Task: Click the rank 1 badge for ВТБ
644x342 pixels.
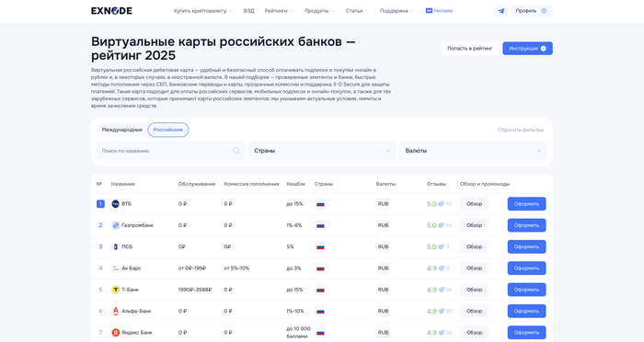Action: (x=100, y=204)
